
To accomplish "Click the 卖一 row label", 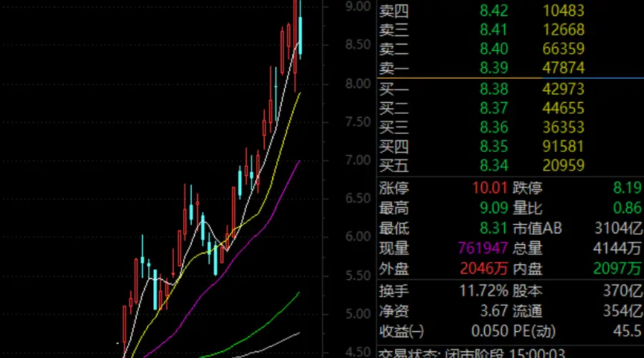I will point(394,68).
